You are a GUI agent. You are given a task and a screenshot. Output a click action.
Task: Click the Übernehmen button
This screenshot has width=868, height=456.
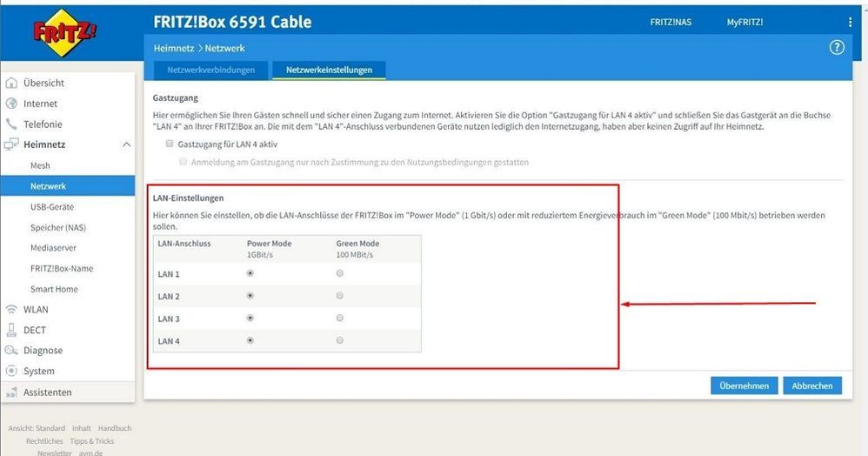pyautogui.click(x=744, y=386)
